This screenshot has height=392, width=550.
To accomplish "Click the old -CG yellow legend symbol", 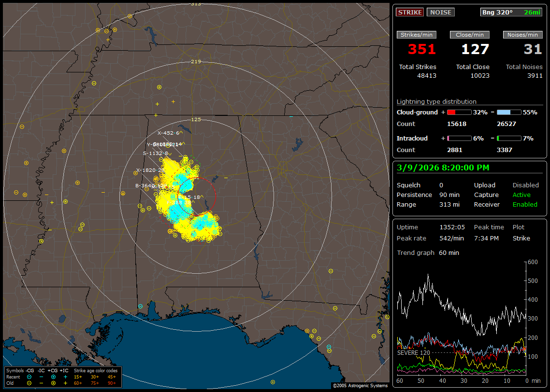I will tap(29, 383).
